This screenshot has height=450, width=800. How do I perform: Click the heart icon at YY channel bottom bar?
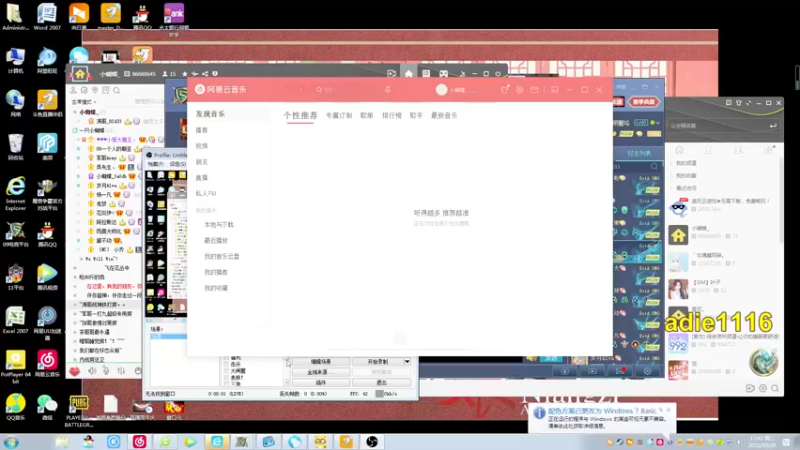click(74, 371)
